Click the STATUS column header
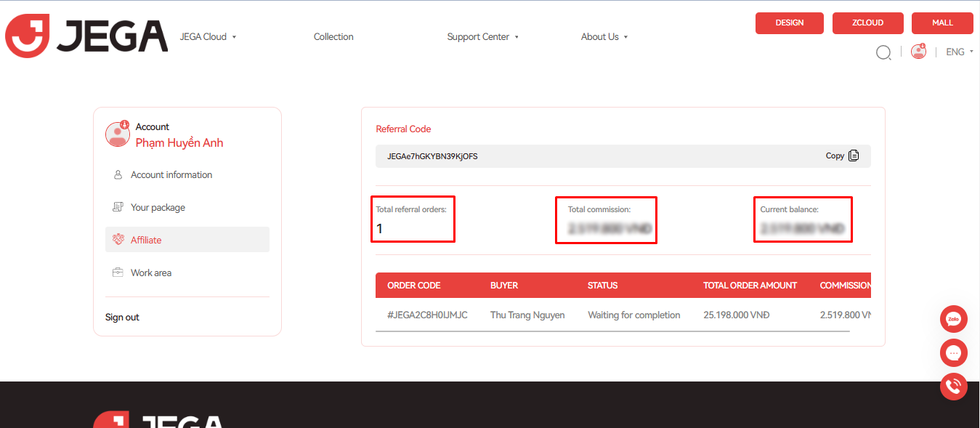Screen dimensions: 980x428 [603, 286]
